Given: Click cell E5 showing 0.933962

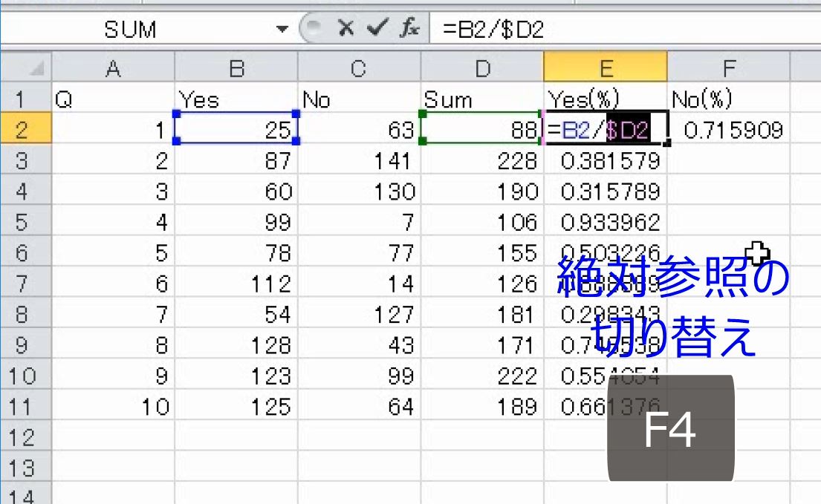Looking at the screenshot, I should click(606, 220).
